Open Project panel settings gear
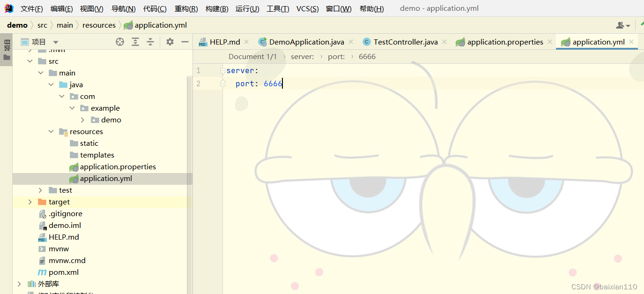 [x=170, y=42]
